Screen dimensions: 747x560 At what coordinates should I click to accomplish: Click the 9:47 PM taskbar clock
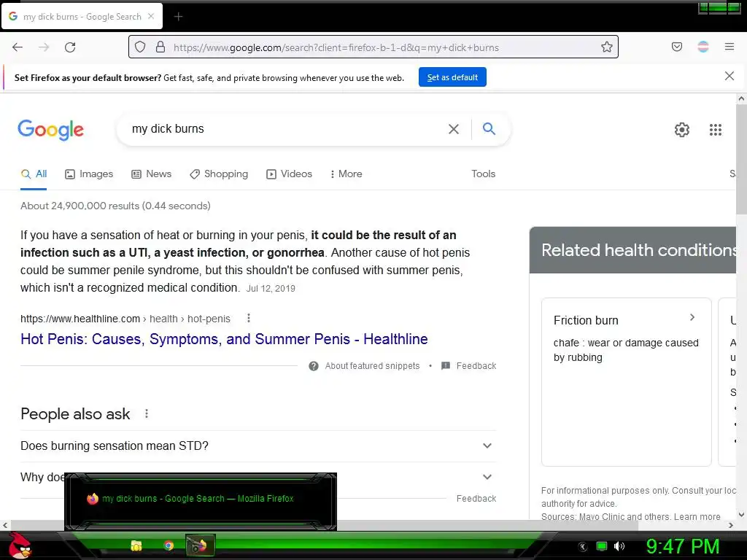coord(682,546)
